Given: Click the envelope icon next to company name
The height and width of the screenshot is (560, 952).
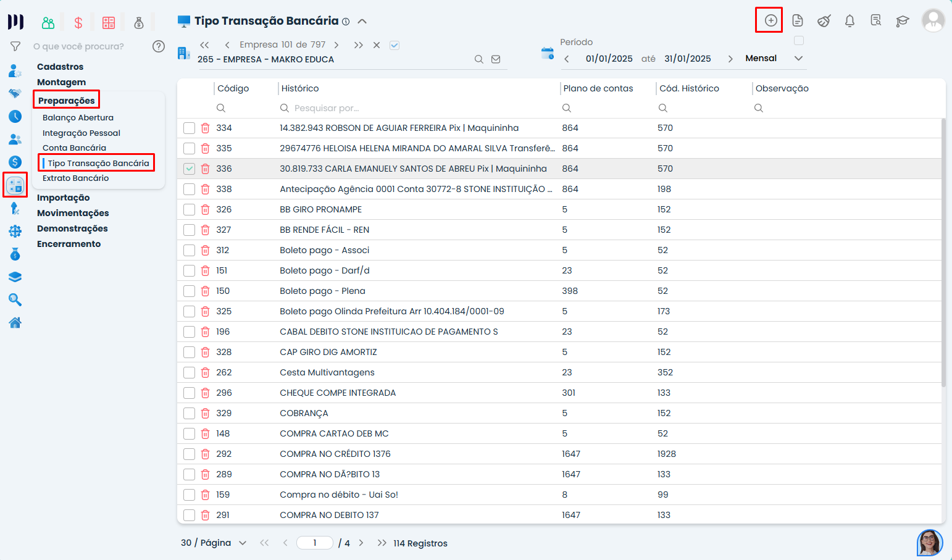Looking at the screenshot, I should tap(496, 59).
